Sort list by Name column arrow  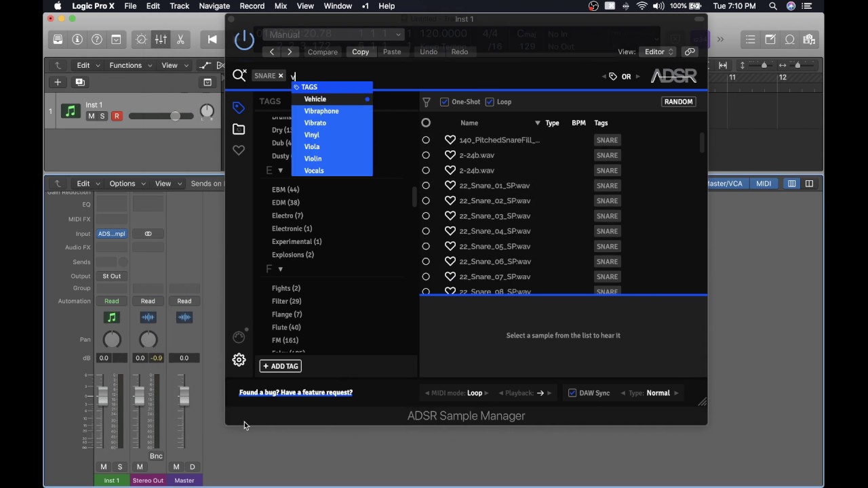coord(538,123)
